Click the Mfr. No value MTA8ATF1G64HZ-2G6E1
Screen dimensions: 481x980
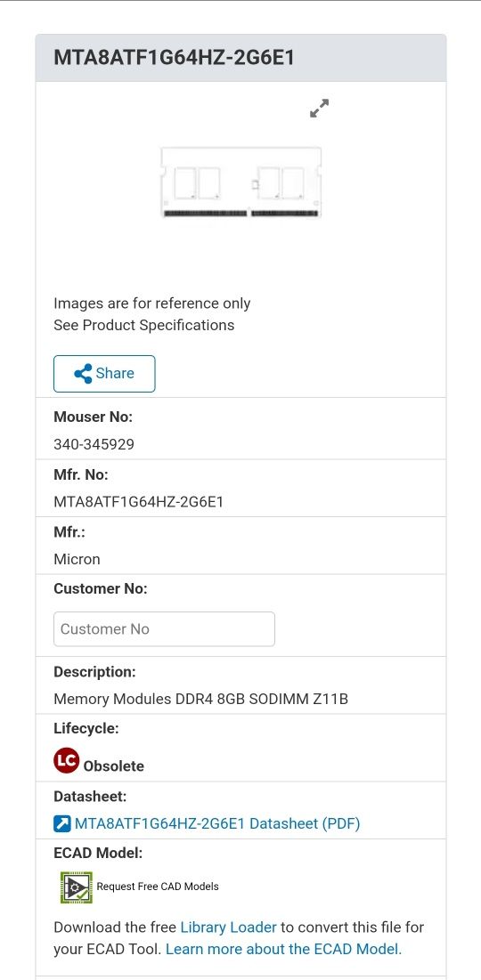(139, 502)
